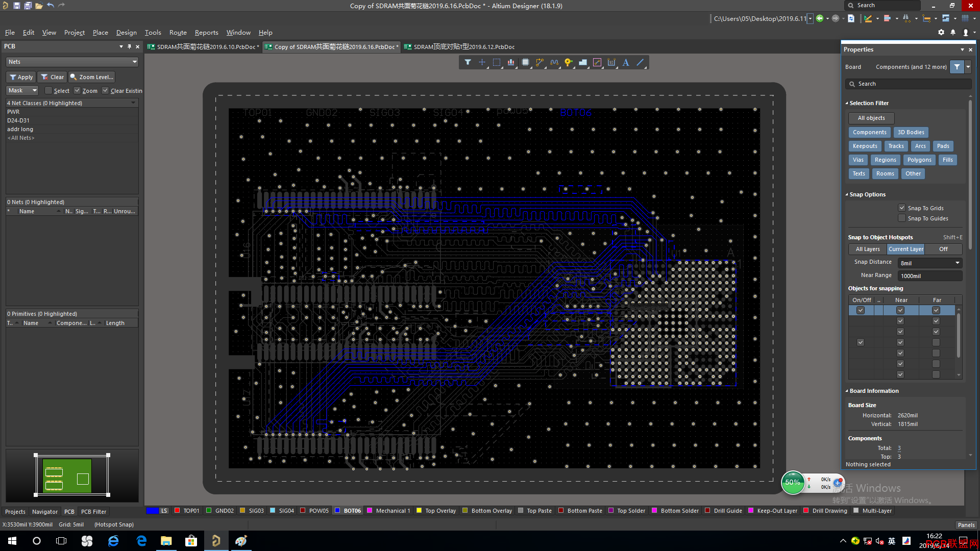The image size is (980, 551).
Task: Click the Undo arrow in title bar
Action: point(50,6)
